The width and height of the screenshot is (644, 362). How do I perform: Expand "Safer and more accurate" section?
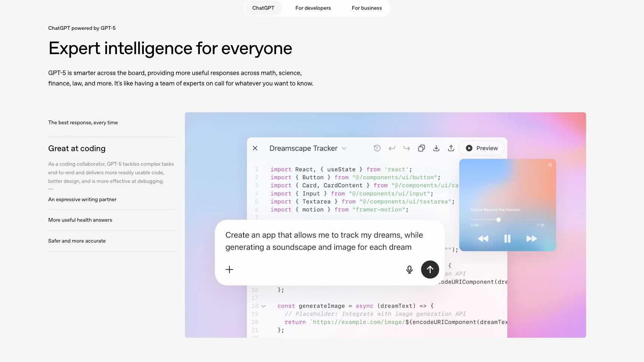(x=77, y=241)
